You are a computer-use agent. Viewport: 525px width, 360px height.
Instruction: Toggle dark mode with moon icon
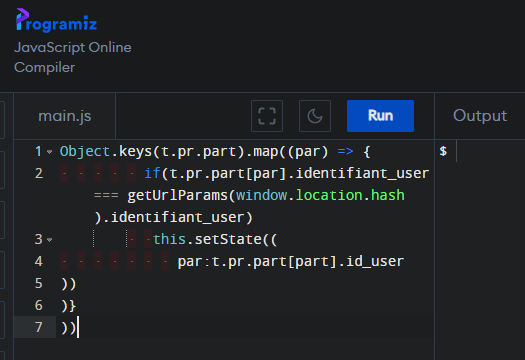coord(315,116)
